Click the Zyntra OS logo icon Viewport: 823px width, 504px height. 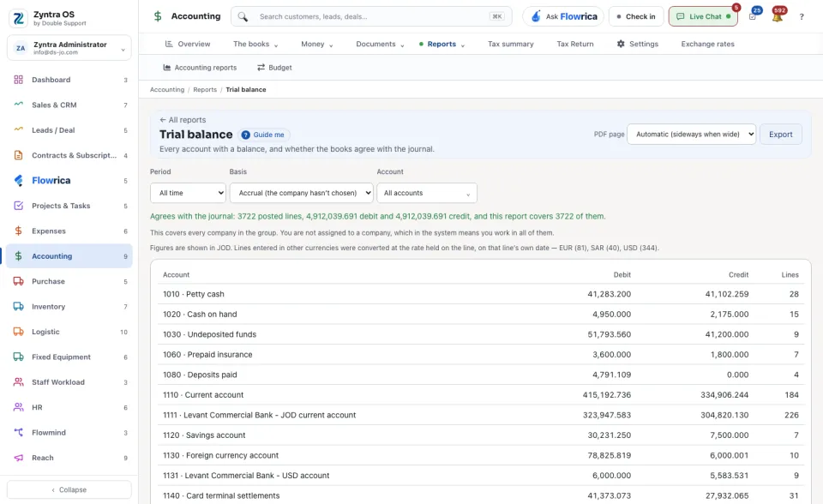pos(18,18)
